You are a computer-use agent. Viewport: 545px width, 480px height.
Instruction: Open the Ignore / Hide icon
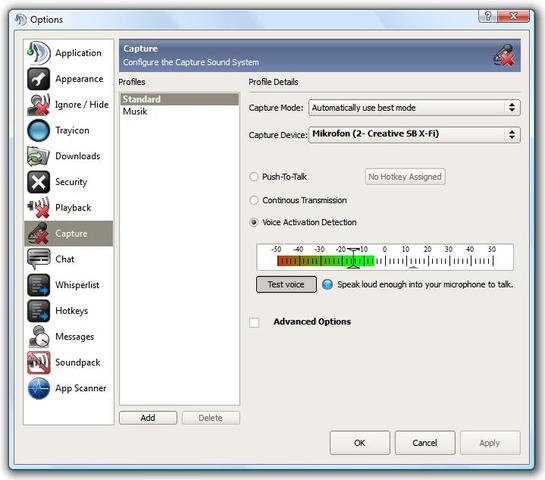pos(39,105)
